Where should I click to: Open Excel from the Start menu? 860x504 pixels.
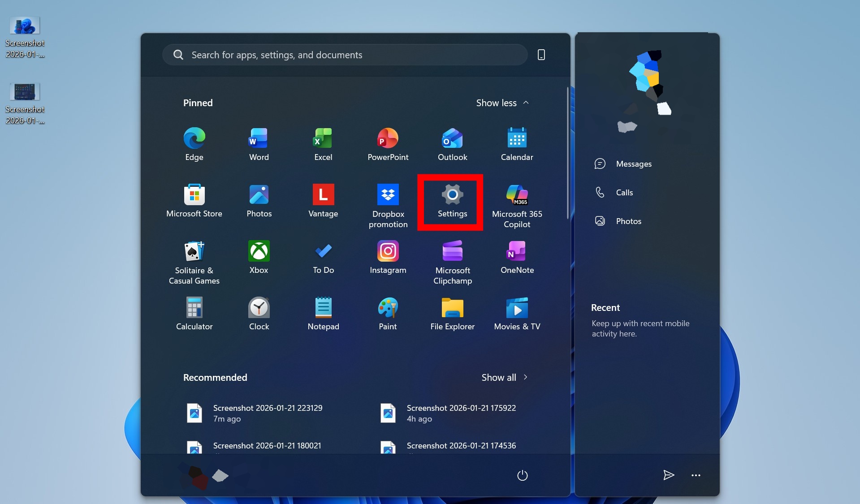click(323, 144)
